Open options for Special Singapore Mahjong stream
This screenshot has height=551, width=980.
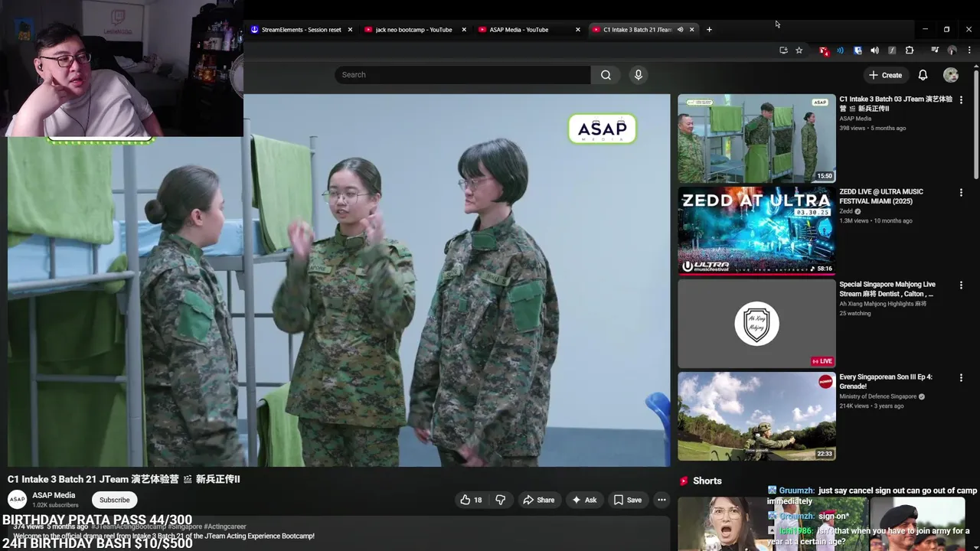click(x=961, y=285)
